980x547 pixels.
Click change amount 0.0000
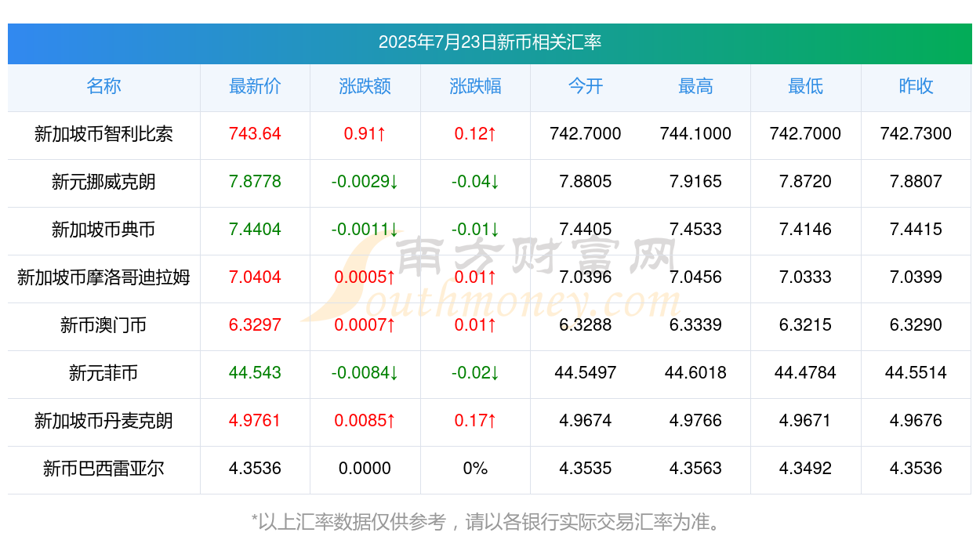click(365, 469)
